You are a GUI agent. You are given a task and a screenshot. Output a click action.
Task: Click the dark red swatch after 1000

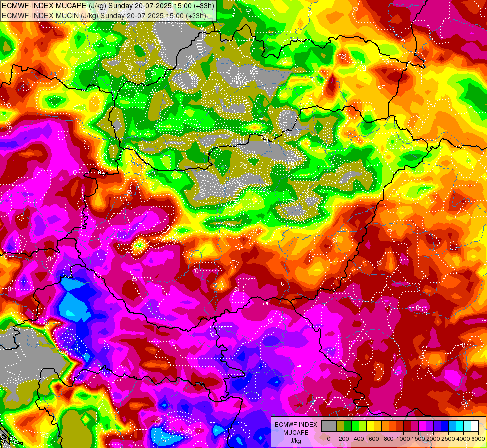pyautogui.click(x=408, y=426)
